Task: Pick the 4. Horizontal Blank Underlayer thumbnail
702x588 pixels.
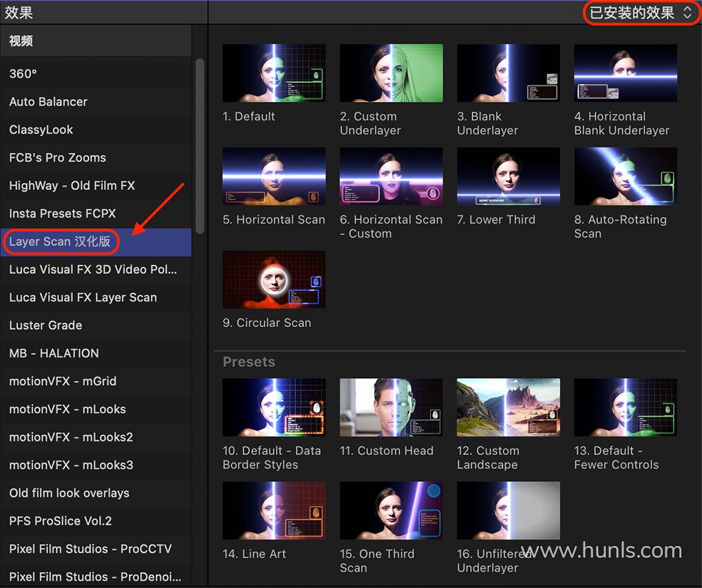Action: 625,73
